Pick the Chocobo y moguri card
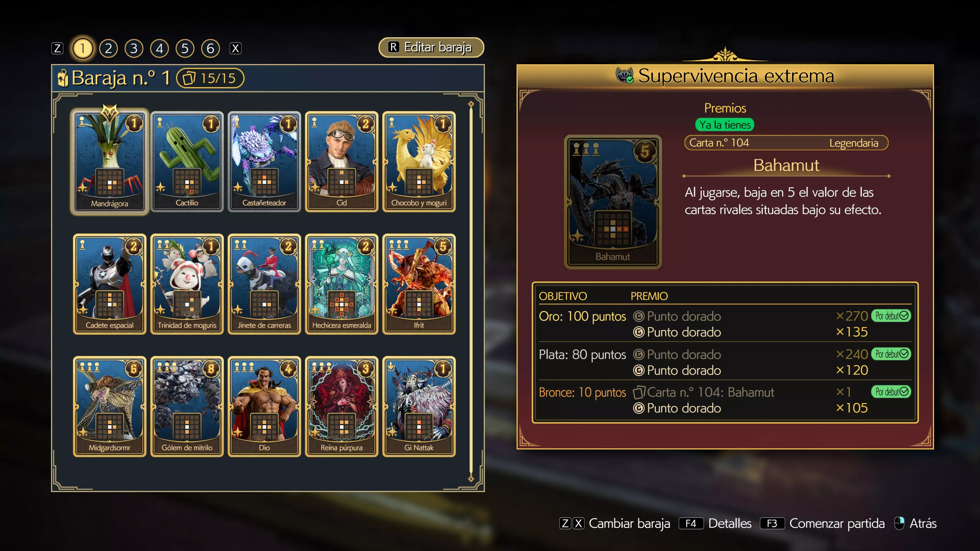Screen dimensions: 980x551 [x=419, y=162]
